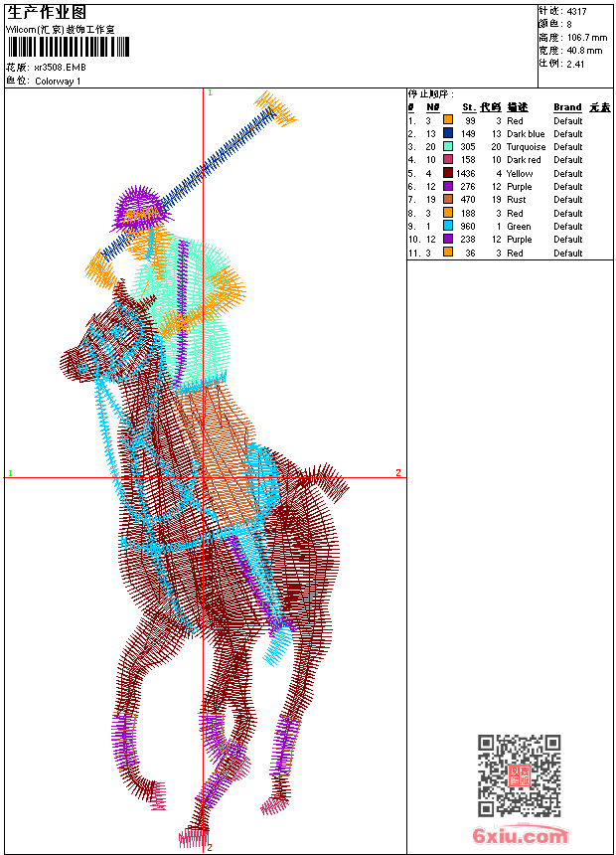Select the width value '40.8 mm'

[585, 51]
